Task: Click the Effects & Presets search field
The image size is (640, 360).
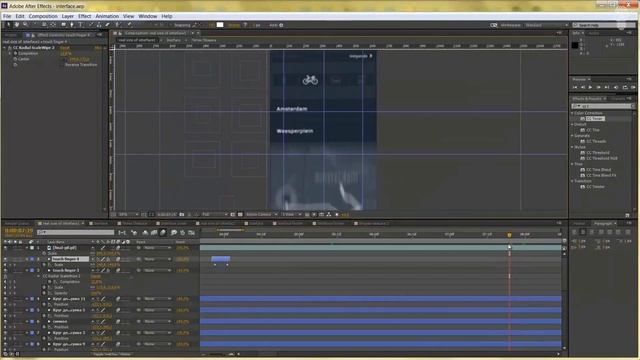Action: pos(603,106)
